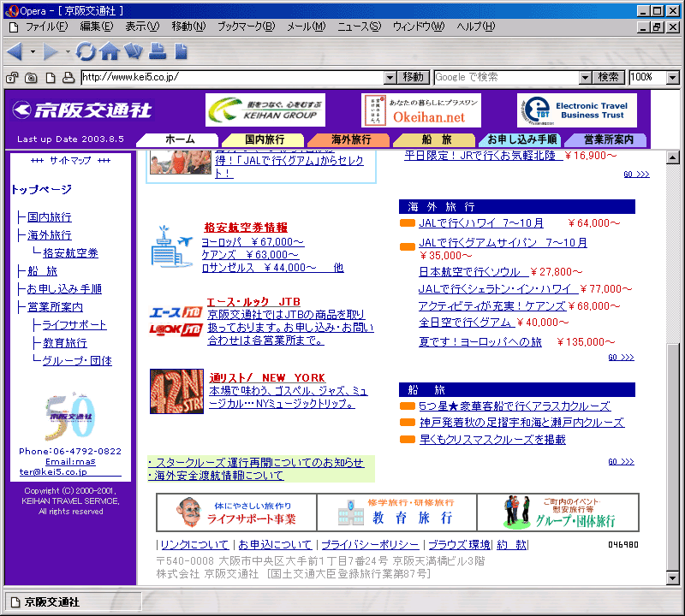Open the プライバシーポリシー footer link
Screen dimensions: 685x616
[x=370, y=545]
